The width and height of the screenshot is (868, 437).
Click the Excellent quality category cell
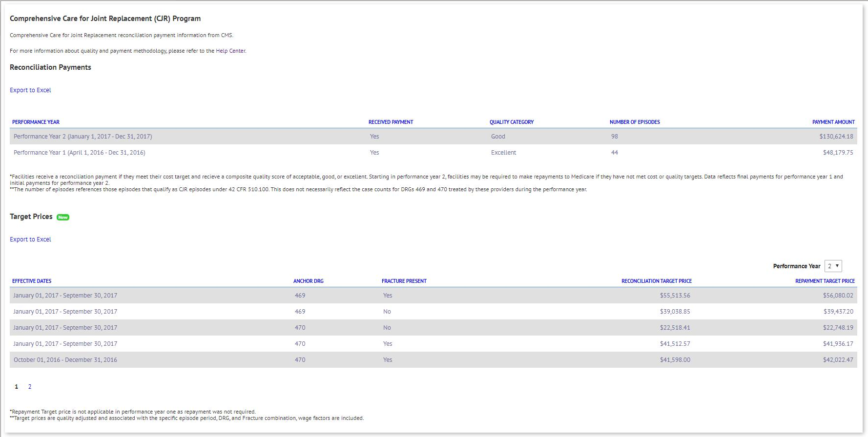[503, 153]
